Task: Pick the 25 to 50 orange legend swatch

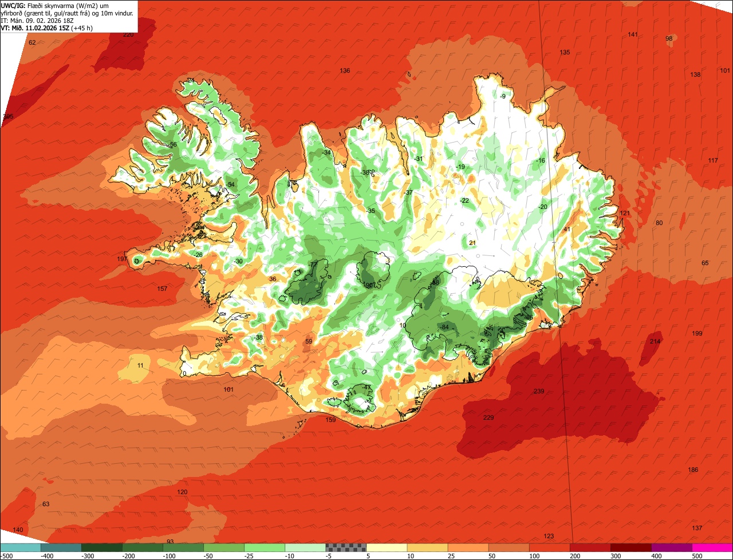Action: (468, 547)
